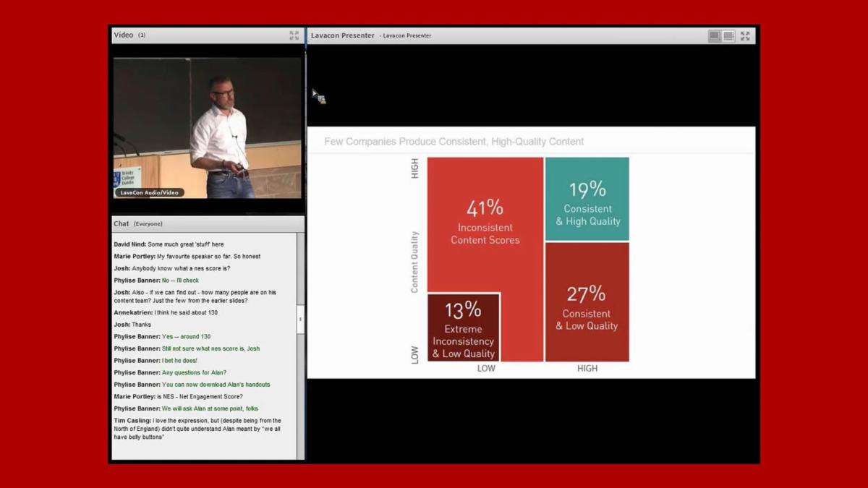868x488 pixels.
Task: Expand the Lavacon Presenter pod to fullscreen
Action: coord(745,35)
